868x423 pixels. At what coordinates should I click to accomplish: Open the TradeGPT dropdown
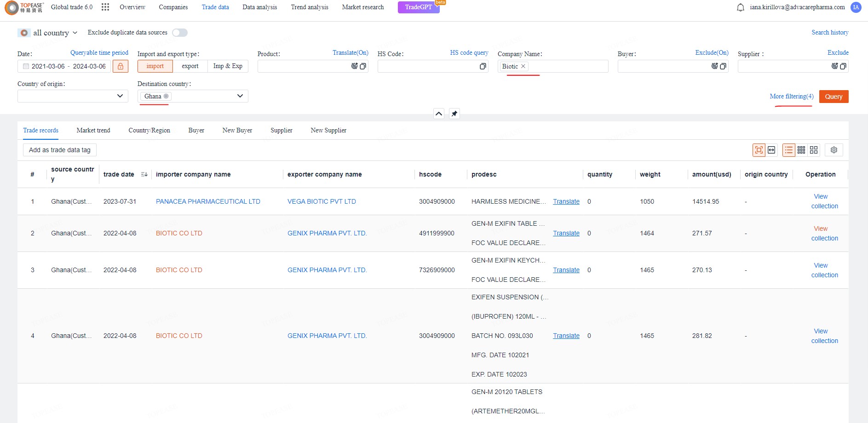tap(419, 7)
